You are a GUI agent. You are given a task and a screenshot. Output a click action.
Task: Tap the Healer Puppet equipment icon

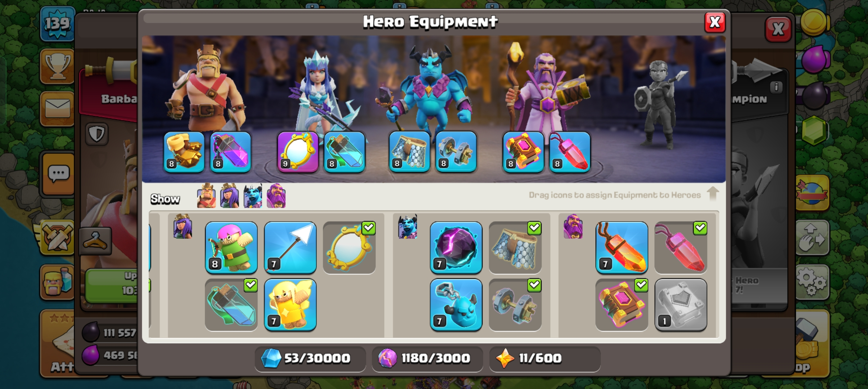click(290, 305)
